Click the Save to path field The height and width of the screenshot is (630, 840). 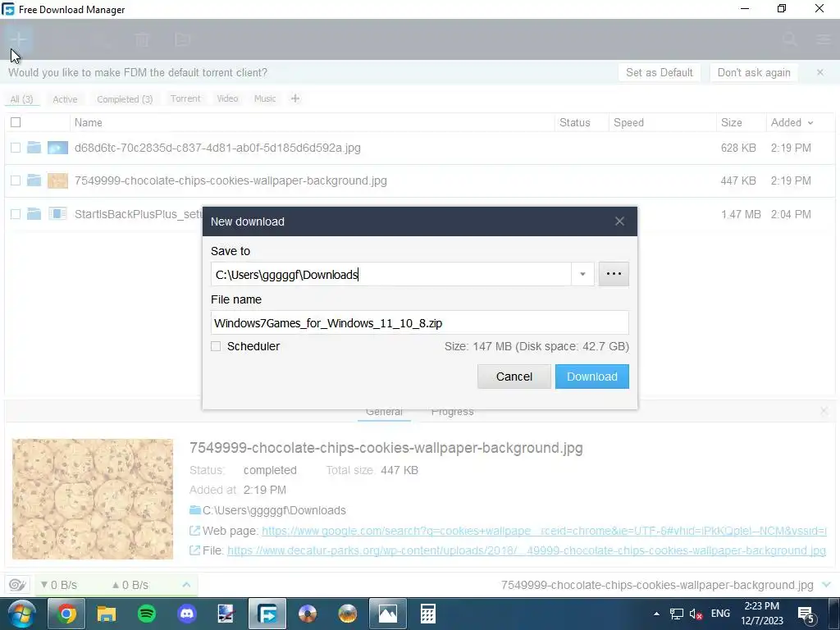point(391,274)
